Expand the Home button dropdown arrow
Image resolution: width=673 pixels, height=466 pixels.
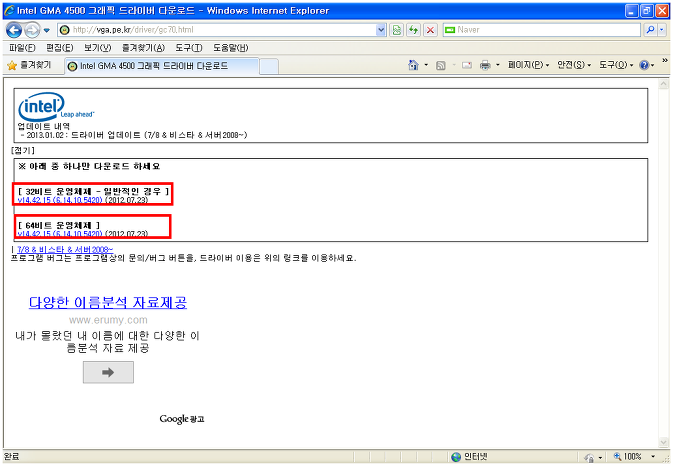[x=426, y=65]
